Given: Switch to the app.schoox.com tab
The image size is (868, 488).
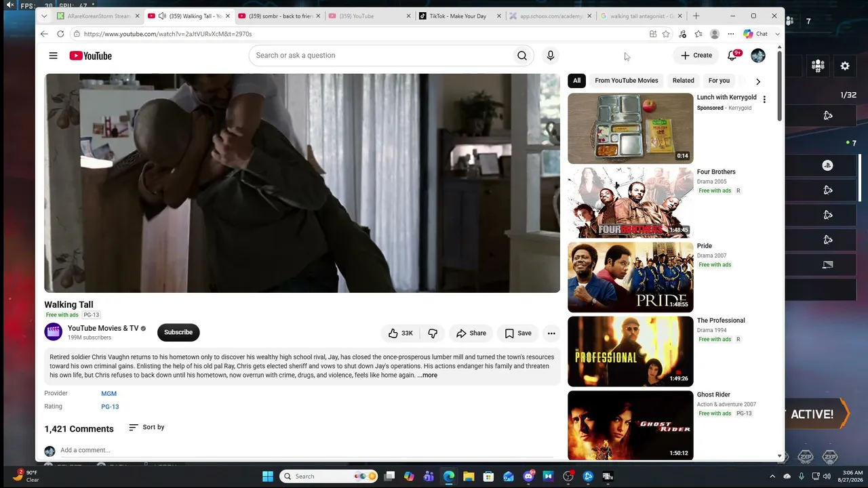Looking at the screenshot, I should pyautogui.click(x=551, y=16).
